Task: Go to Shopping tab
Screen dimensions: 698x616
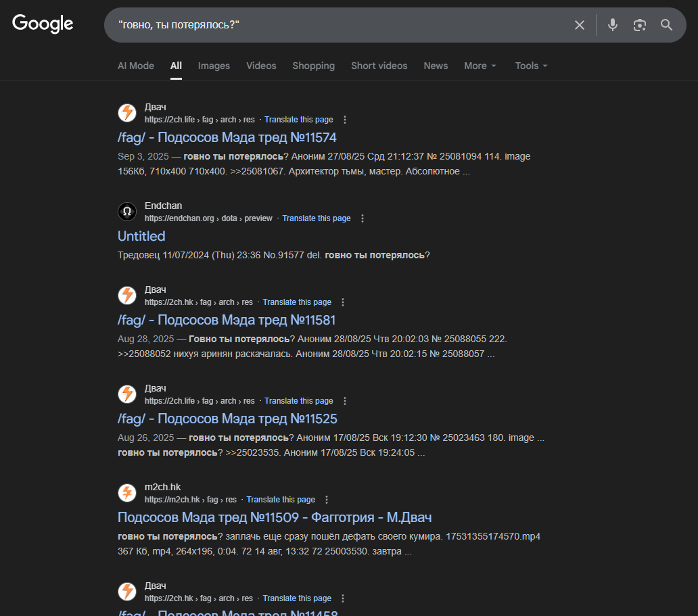Action: tap(313, 66)
